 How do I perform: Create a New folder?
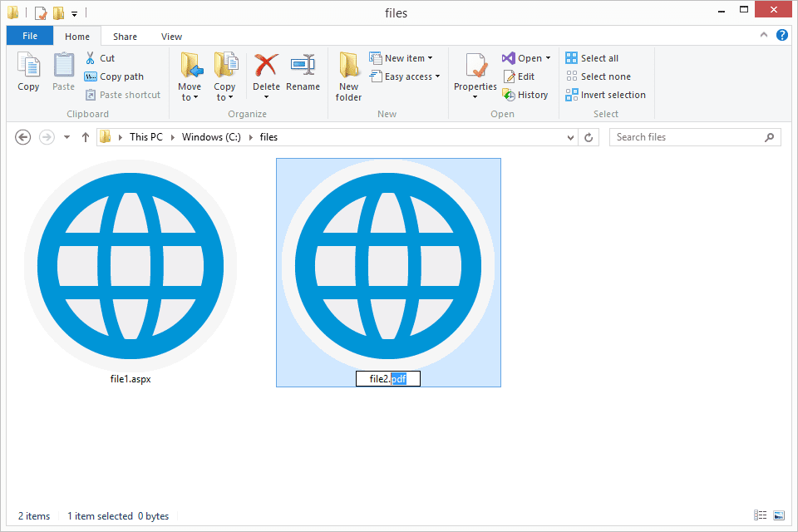tap(348, 76)
